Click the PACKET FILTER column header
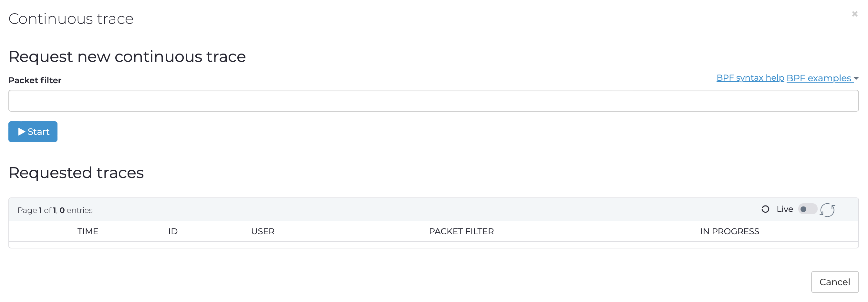868x302 pixels. click(461, 231)
